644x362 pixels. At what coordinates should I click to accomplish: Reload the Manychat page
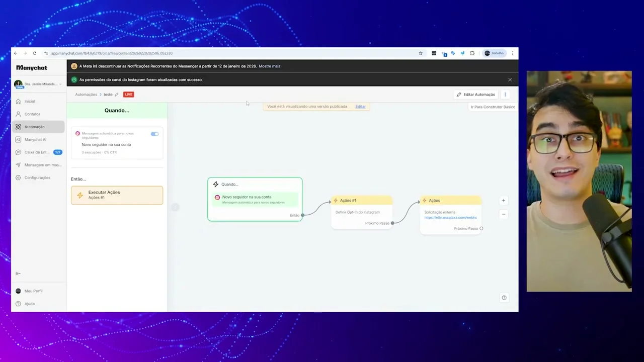click(x=35, y=53)
